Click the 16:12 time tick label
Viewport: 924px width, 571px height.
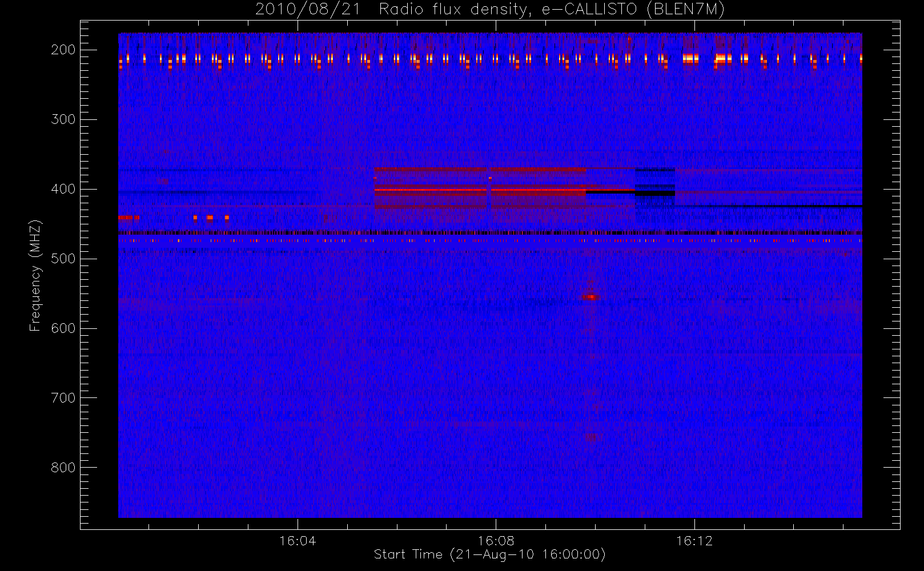pyautogui.click(x=694, y=541)
